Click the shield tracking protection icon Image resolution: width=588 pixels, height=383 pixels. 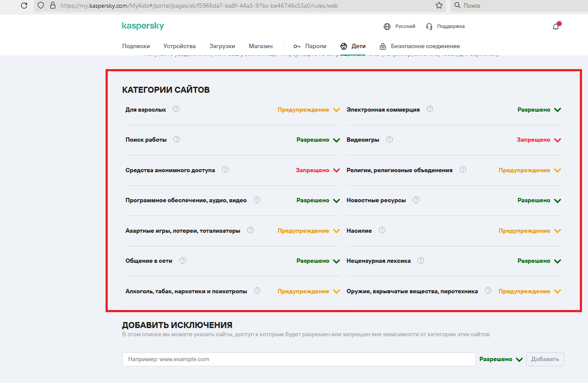41,6
